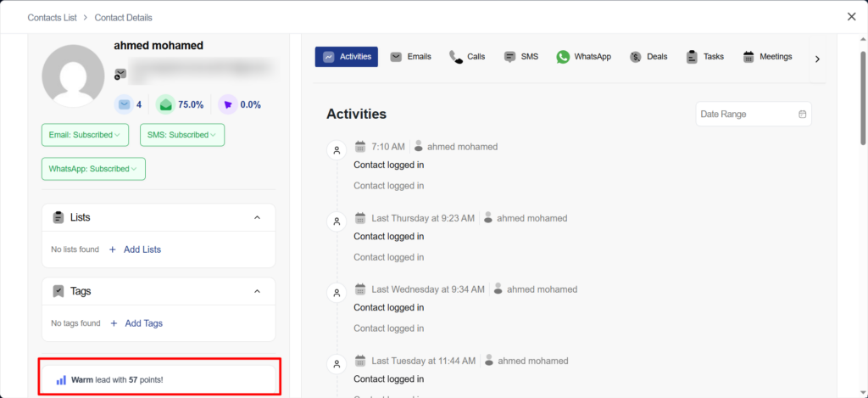The height and width of the screenshot is (398, 868).
Task: Open the WhatsApp: Subscribed dropdown
Action: click(x=93, y=169)
